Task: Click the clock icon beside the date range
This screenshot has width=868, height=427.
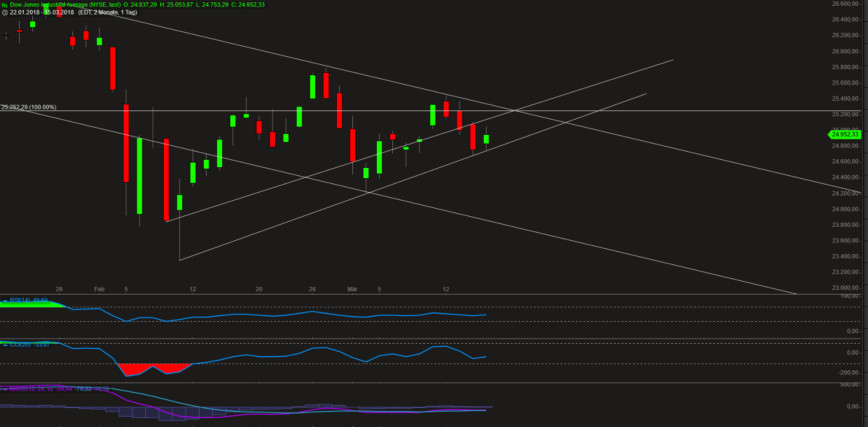Action: [x=4, y=12]
